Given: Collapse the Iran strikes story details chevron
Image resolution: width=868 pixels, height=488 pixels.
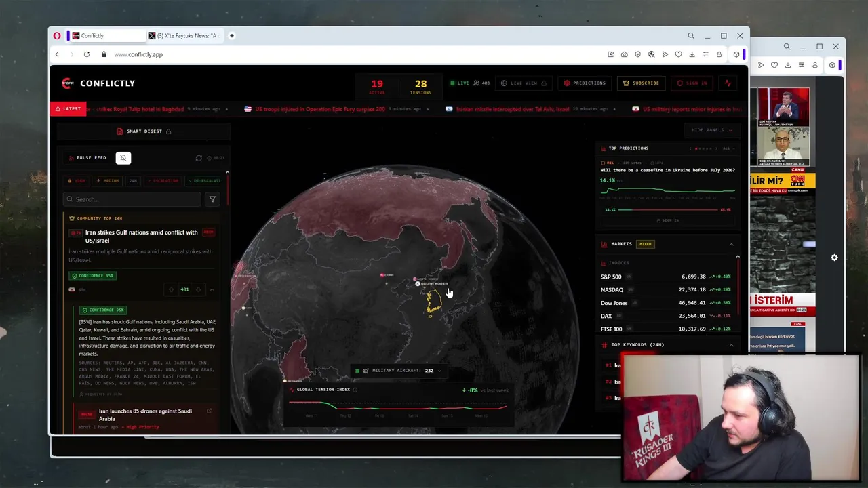Looking at the screenshot, I should pyautogui.click(x=212, y=289).
